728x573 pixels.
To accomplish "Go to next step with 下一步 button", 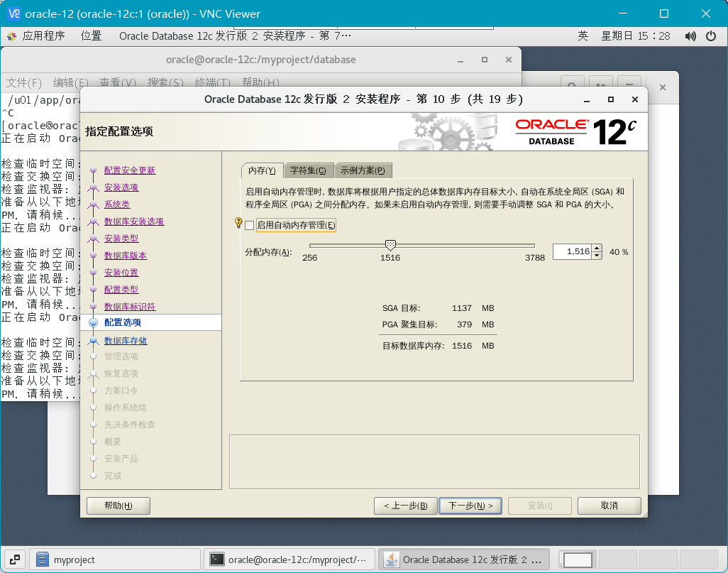I will (470, 506).
